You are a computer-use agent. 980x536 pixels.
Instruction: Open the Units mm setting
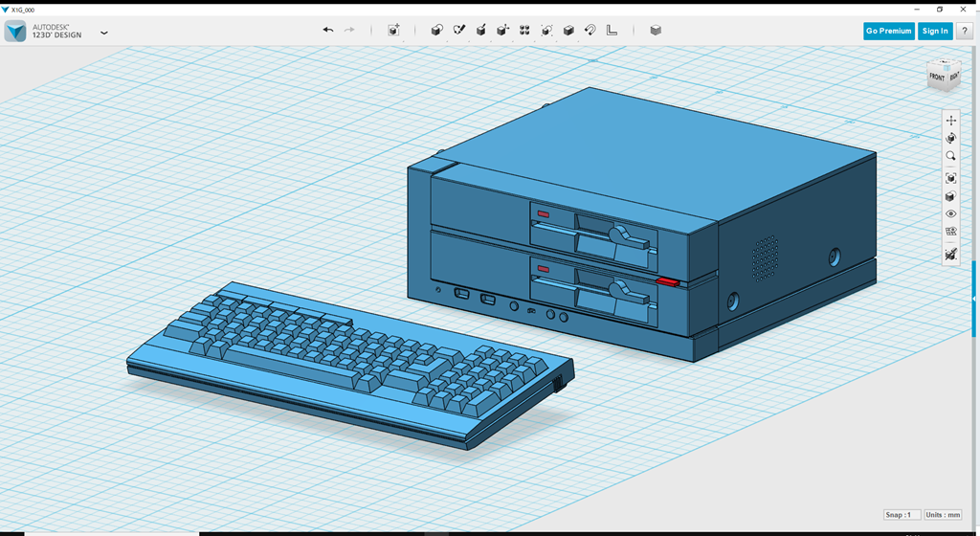[944, 515]
